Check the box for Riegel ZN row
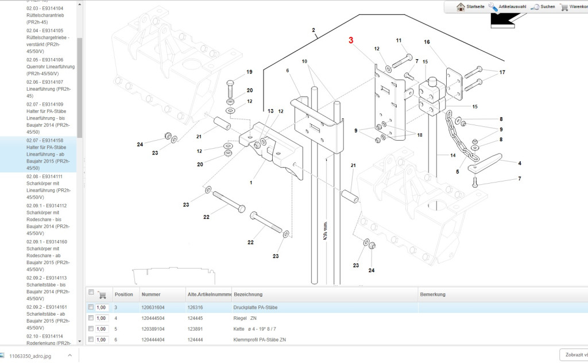 tap(91, 318)
